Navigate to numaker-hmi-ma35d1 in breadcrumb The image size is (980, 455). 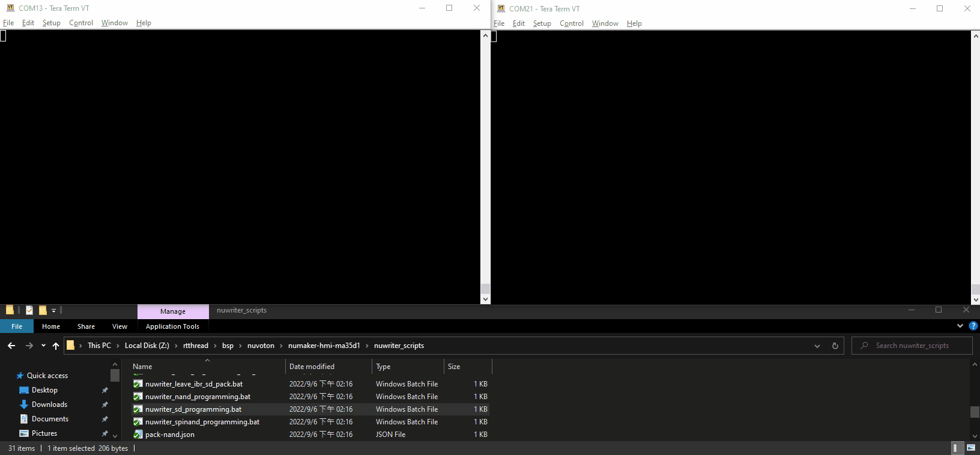[x=324, y=346]
